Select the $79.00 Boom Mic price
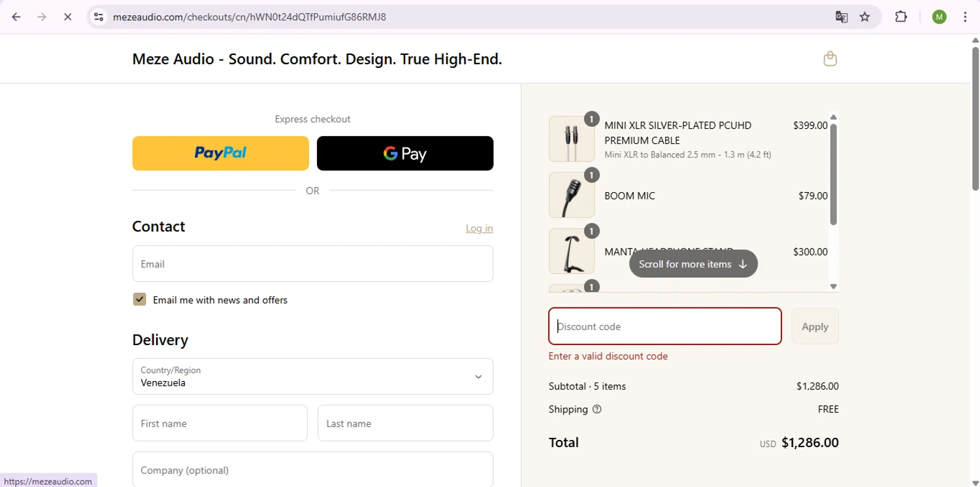980x487 pixels. pyautogui.click(x=813, y=195)
